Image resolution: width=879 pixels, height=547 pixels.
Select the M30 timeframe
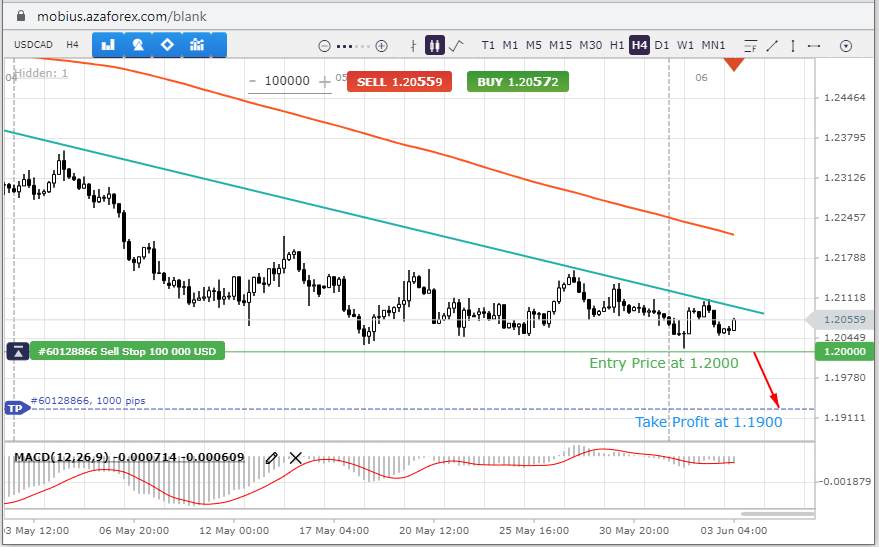point(591,45)
